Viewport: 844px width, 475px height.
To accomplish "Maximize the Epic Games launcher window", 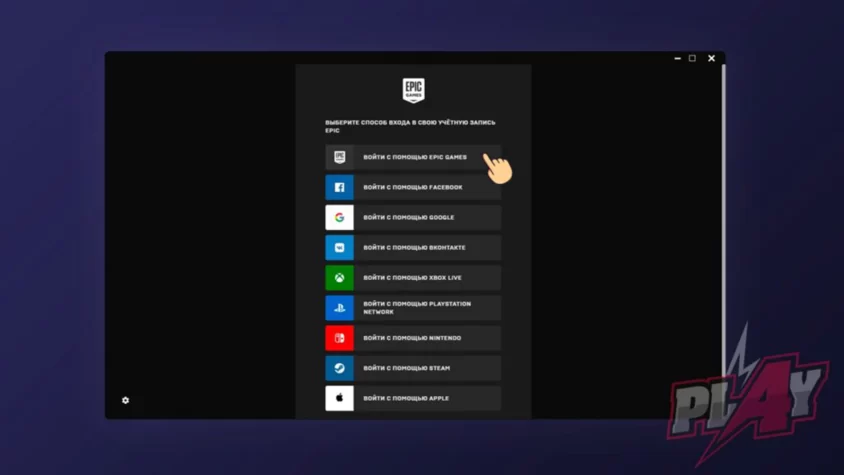I will pyautogui.click(x=692, y=58).
